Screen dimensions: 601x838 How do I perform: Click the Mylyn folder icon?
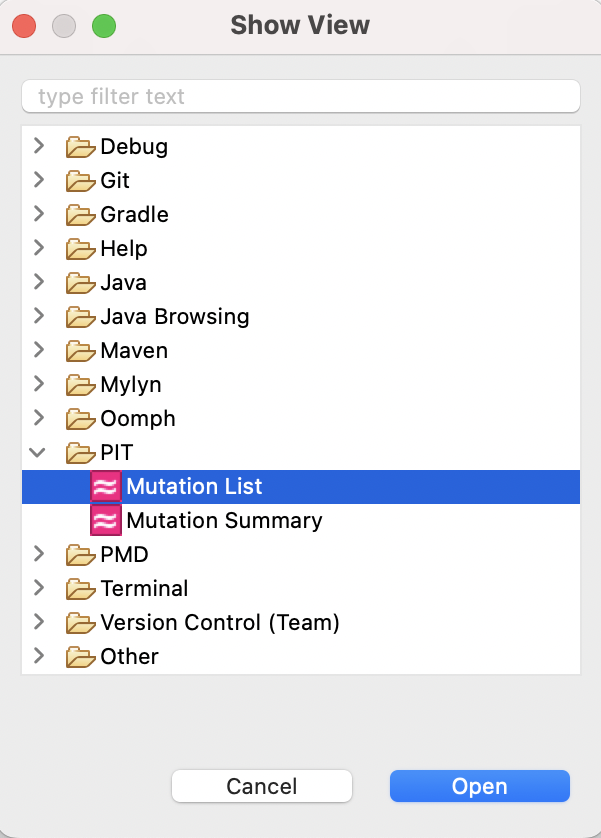click(80, 385)
